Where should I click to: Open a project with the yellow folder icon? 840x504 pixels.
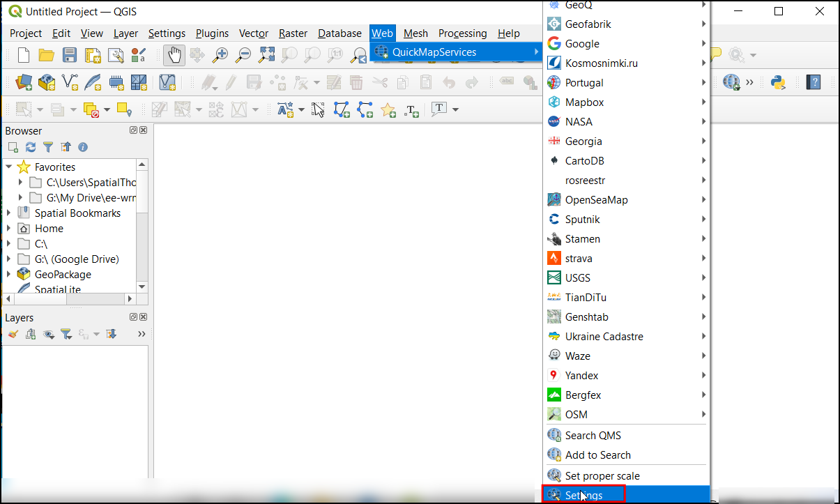46,55
